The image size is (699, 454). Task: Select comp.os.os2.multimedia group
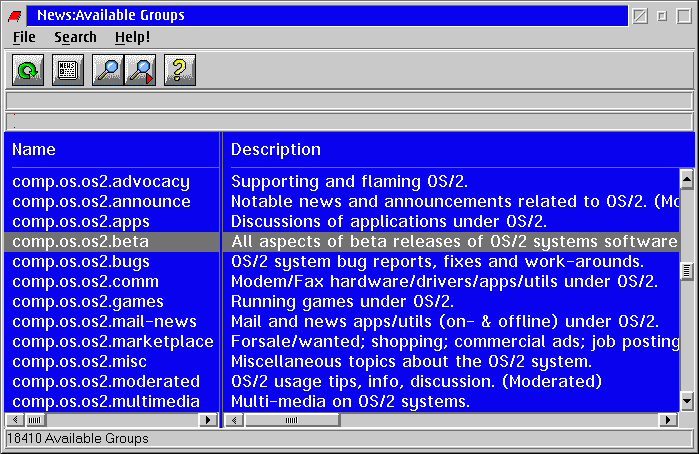106,402
